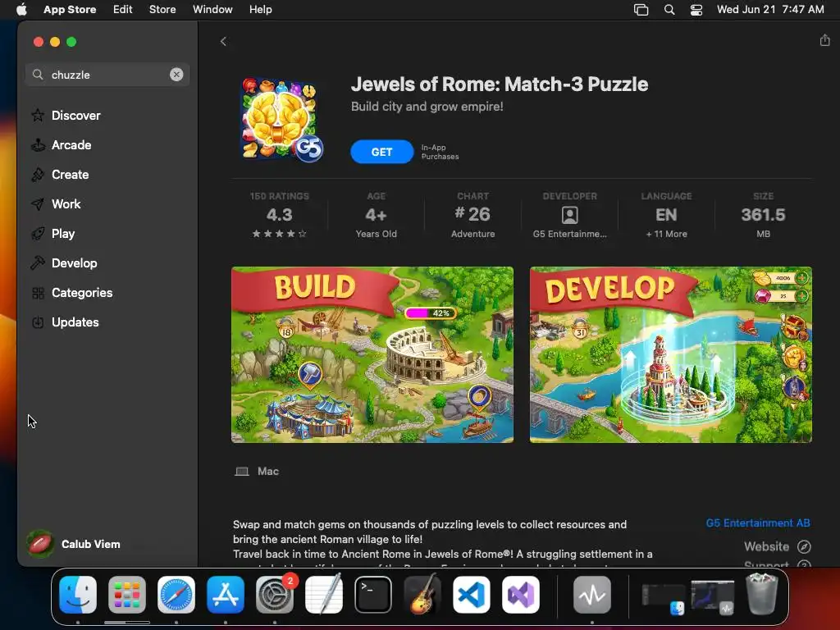Open the BUILD screenshot
Viewport: 840px width, 630px height.
click(372, 354)
